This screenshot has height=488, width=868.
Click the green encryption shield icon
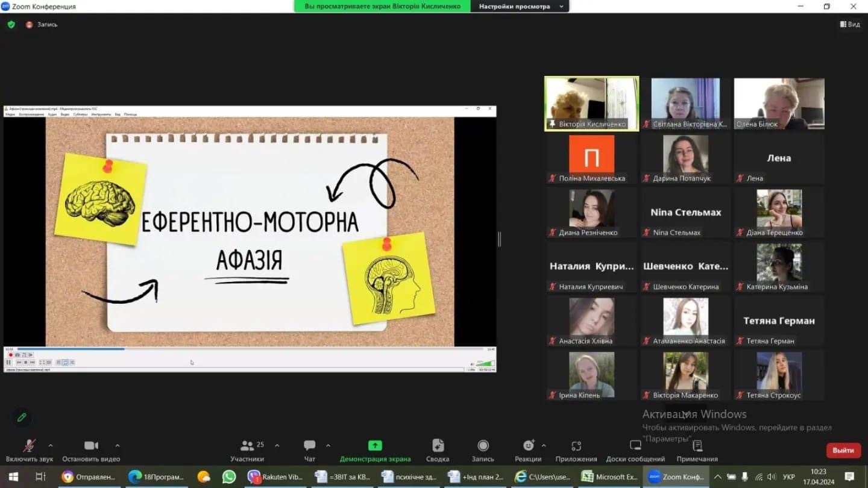click(11, 25)
